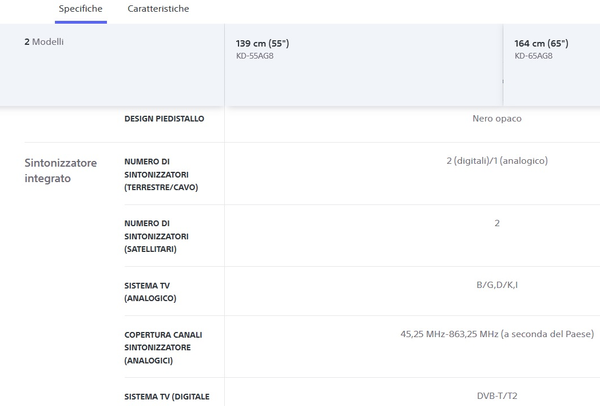Click the "2 (digitali)/1 (analogico)" value
The image size is (600, 406).
point(497,161)
